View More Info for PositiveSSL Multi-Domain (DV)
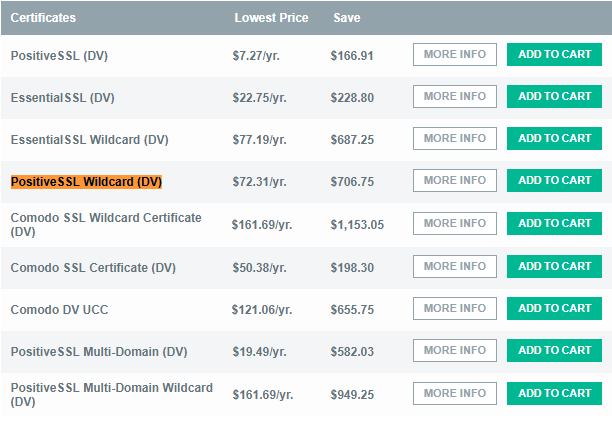The height and width of the screenshot is (426, 612). click(x=455, y=350)
